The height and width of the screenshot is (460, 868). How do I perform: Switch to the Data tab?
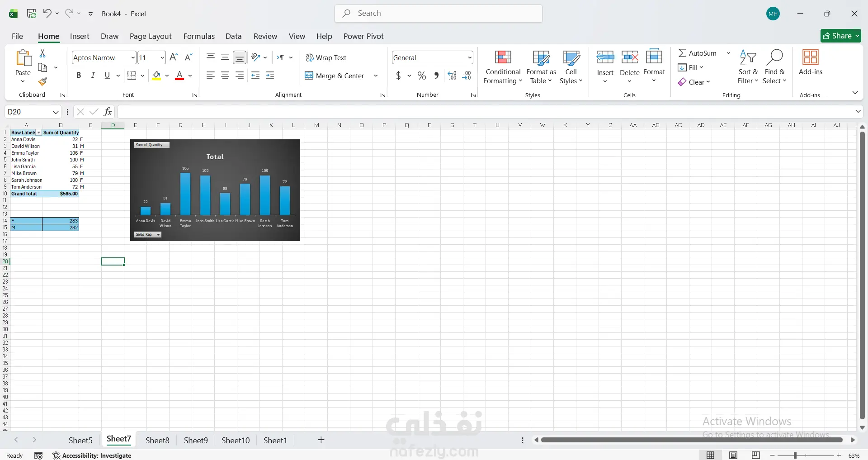tap(233, 36)
